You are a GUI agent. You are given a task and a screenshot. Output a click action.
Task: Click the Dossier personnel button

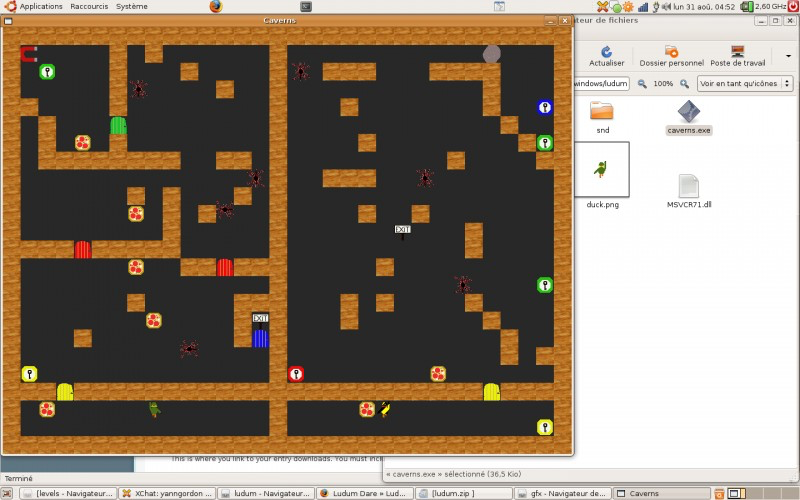pyautogui.click(x=671, y=56)
